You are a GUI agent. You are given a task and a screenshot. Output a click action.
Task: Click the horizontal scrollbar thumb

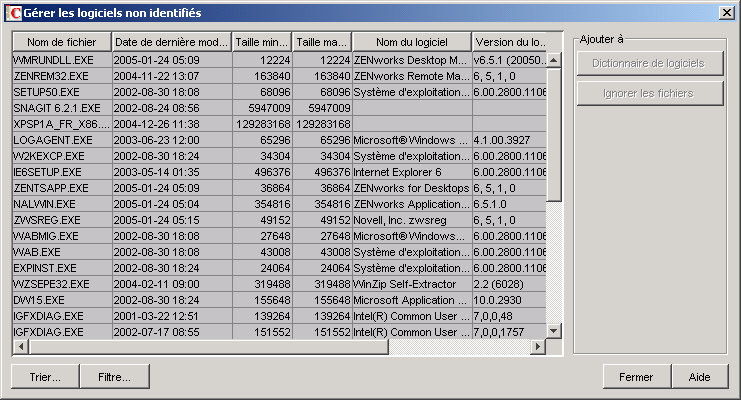pos(208,347)
